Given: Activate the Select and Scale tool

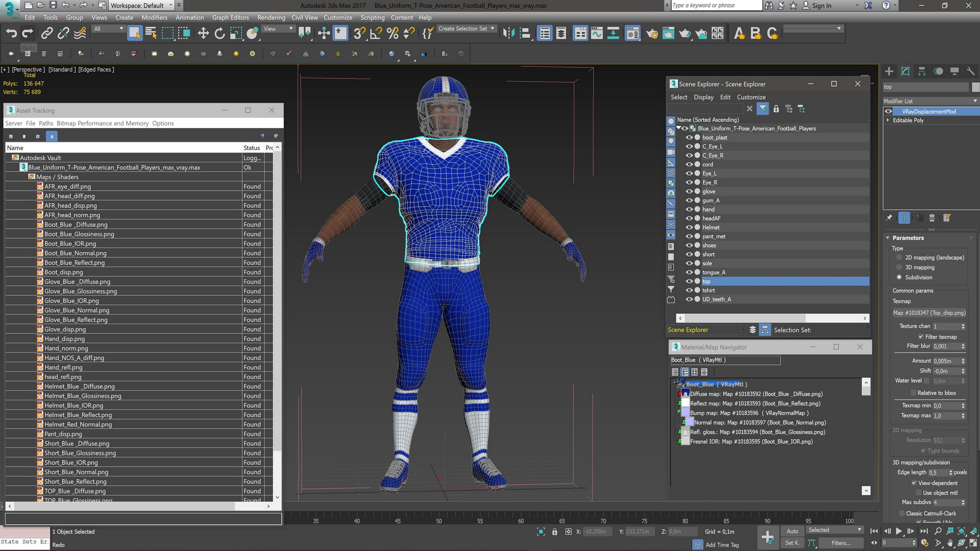Looking at the screenshot, I should click(x=236, y=34).
